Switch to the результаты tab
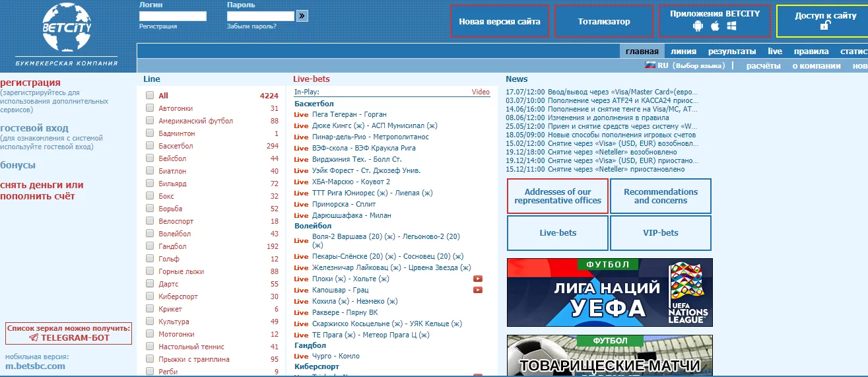 coord(732,51)
